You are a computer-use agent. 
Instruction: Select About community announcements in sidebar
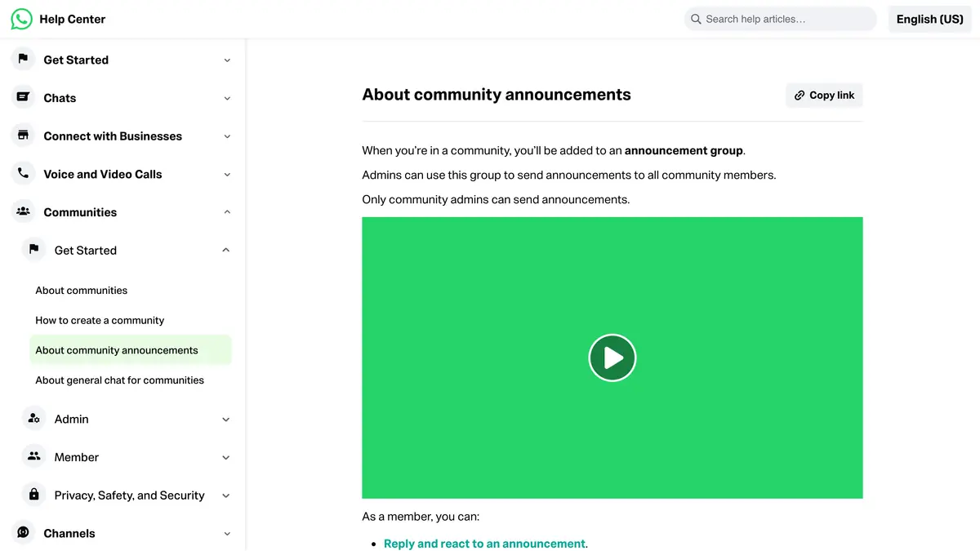click(131, 350)
